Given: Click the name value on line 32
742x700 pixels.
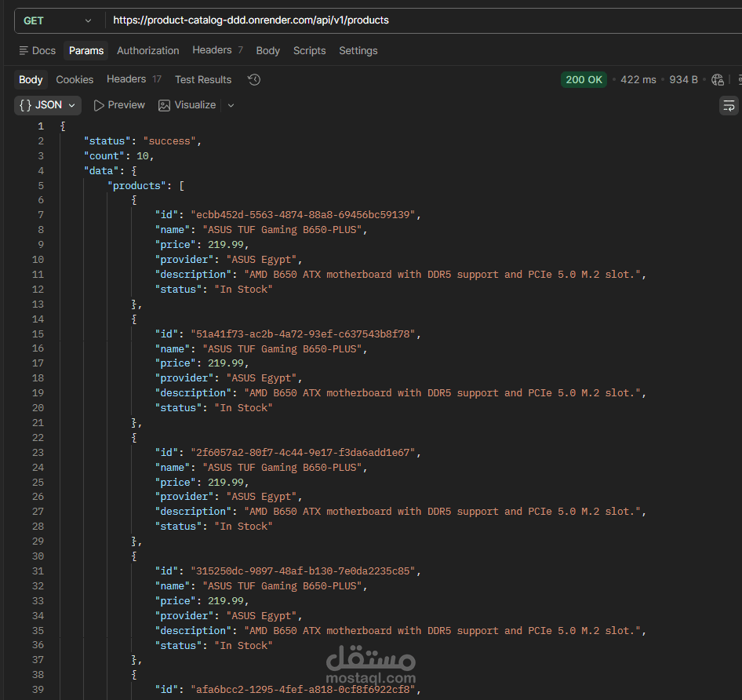Looking at the screenshot, I should click(x=282, y=586).
